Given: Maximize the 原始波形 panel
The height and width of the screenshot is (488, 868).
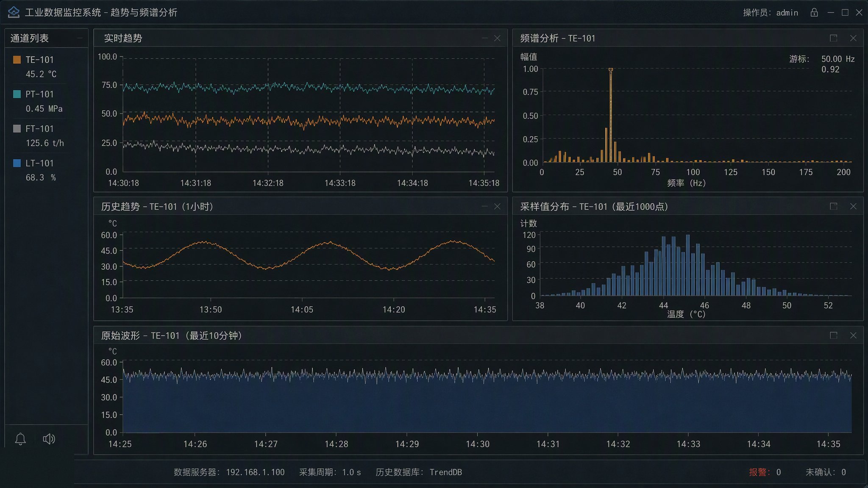Looking at the screenshot, I should [833, 335].
